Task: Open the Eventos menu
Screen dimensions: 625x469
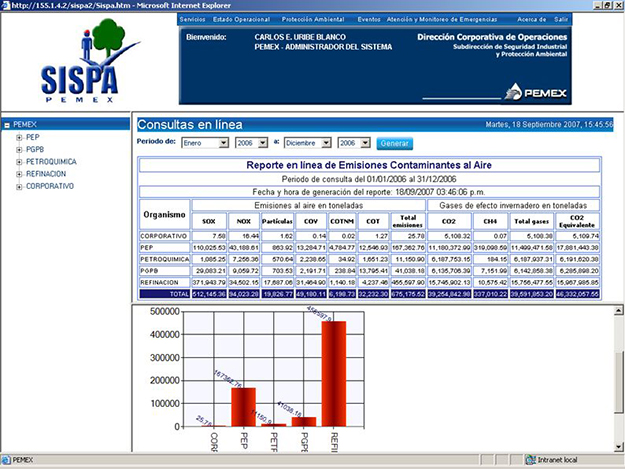Action: click(x=369, y=19)
